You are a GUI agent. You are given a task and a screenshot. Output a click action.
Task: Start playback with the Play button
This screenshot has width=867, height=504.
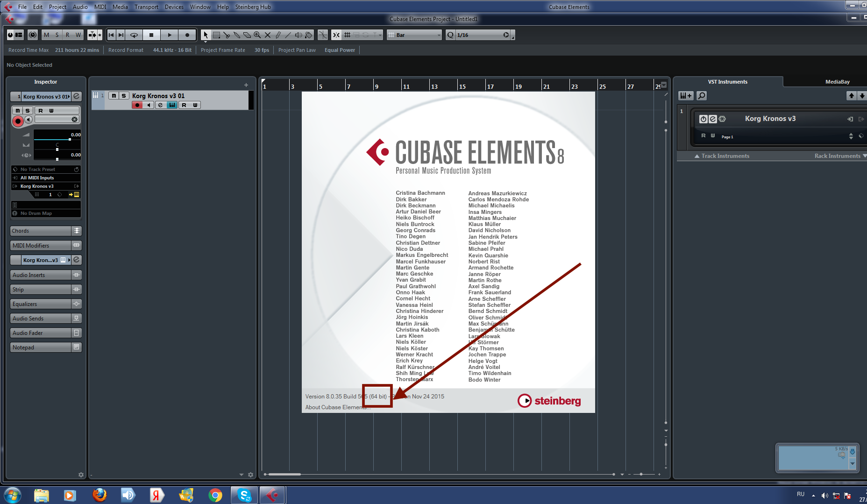pyautogui.click(x=170, y=35)
